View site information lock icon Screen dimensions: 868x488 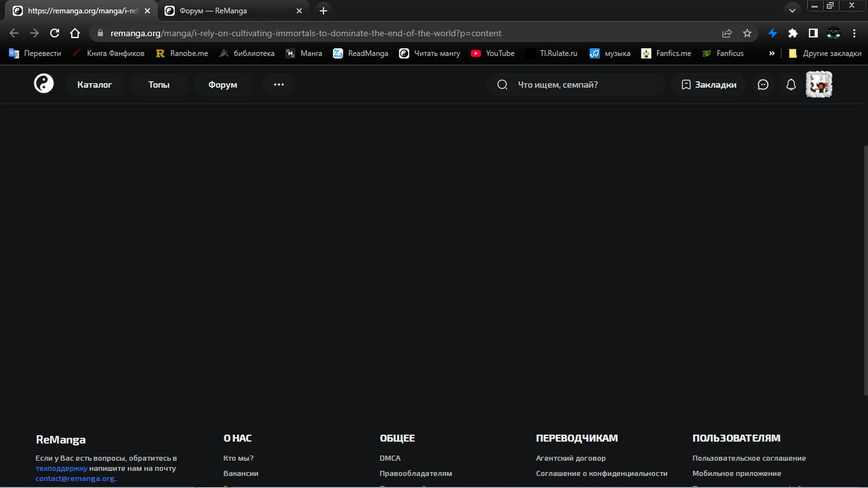[101, 33]
